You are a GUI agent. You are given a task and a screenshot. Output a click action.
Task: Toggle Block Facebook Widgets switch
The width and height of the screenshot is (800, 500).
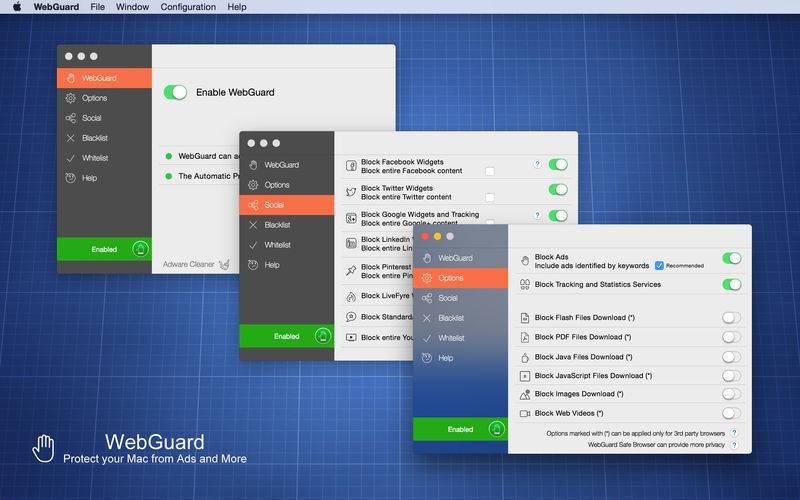[x=558, y=164]
